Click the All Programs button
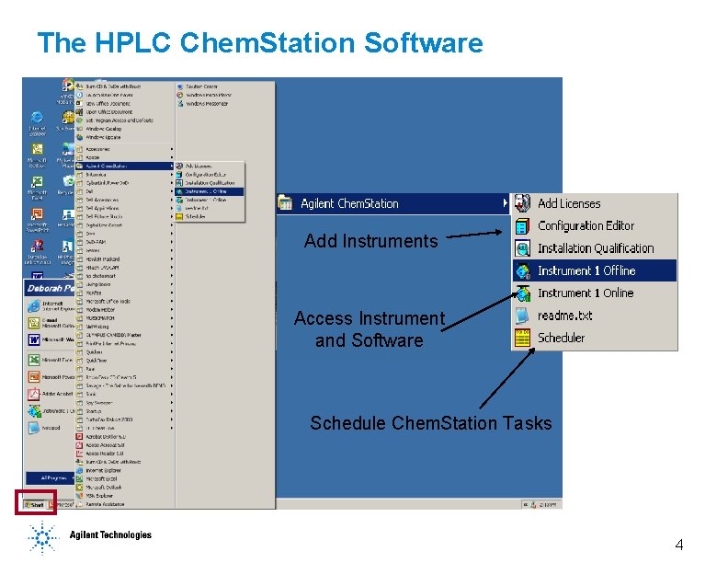Screen dimensions: 728x563 click(x=50, y=477)
